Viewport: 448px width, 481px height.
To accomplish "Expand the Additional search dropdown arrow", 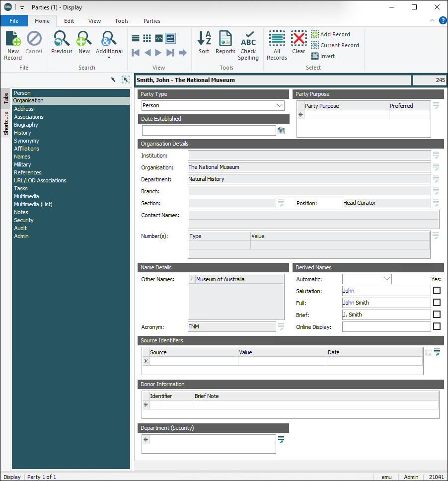I will 109,57.
